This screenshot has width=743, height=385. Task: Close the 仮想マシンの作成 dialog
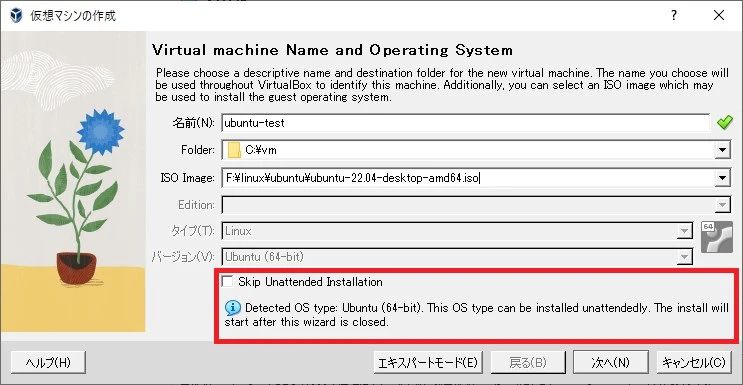tap(719, 16)
